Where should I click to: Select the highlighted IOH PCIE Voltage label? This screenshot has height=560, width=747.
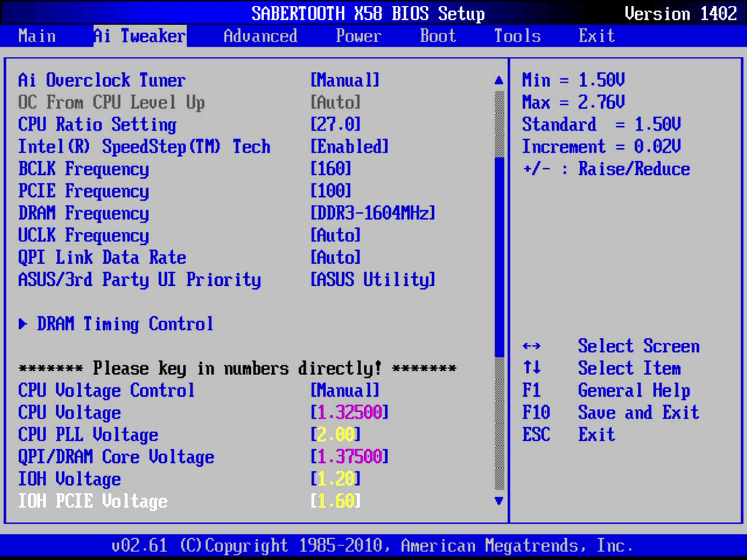pyautogui.click(x=93, y=502)
